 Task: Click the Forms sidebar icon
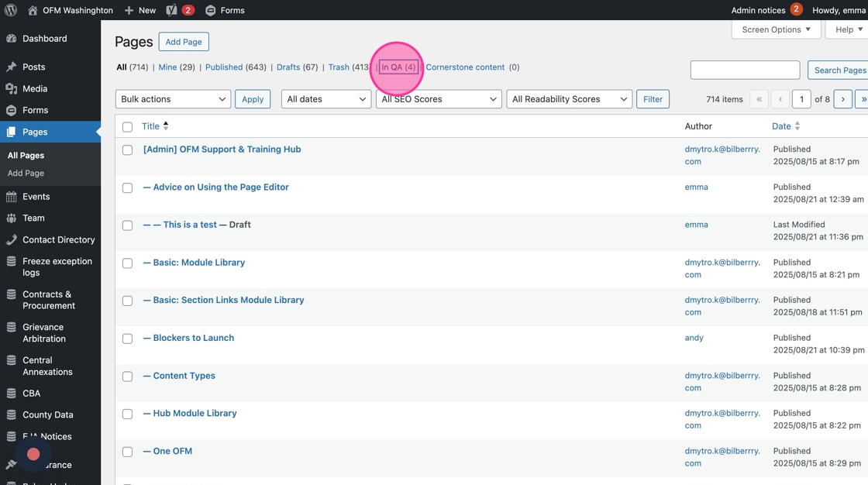[x=11, y=110]
